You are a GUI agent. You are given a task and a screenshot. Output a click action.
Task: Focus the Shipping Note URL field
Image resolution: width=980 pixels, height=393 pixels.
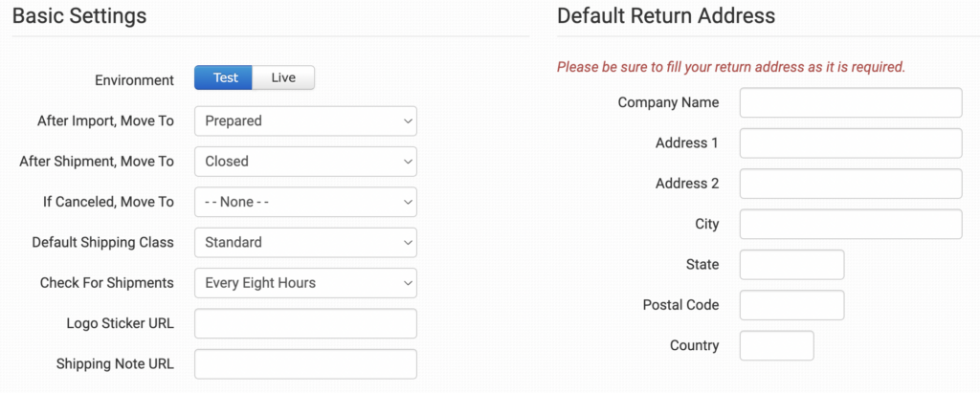coord(305,364)
